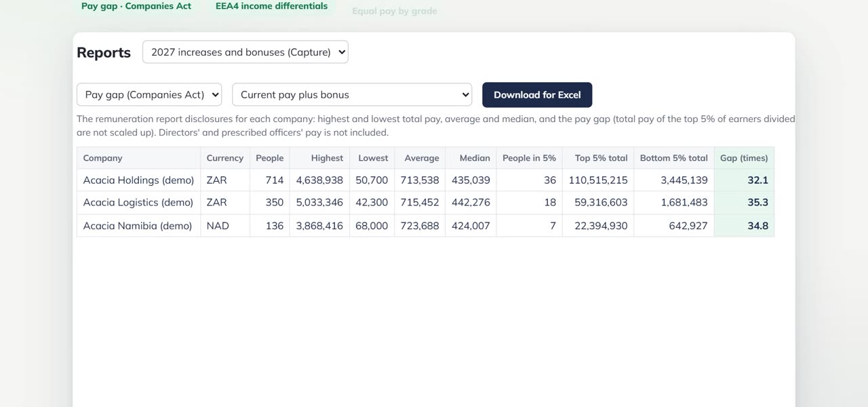Click the 34.8 gap value
Viewport: 868px width, 407px height.
[744, 226]
